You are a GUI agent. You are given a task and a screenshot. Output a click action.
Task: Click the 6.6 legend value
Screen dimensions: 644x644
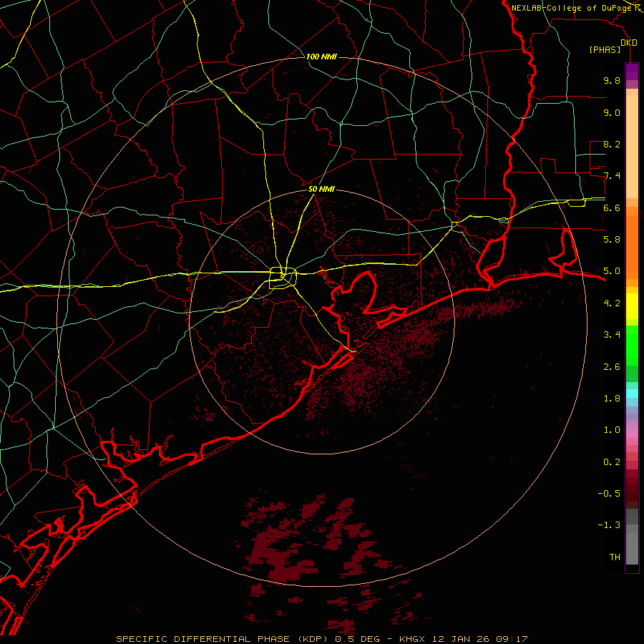[612, 208]
